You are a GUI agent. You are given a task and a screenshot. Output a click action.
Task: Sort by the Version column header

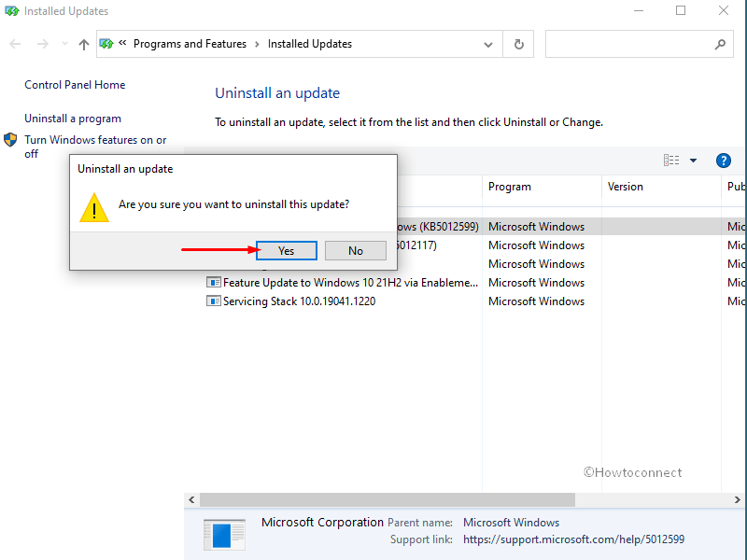661,187
